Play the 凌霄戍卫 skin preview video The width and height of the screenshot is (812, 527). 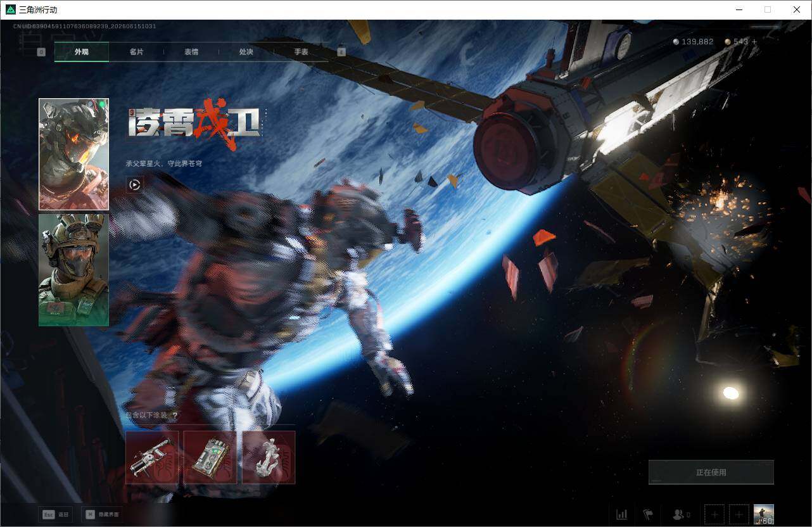134,184
